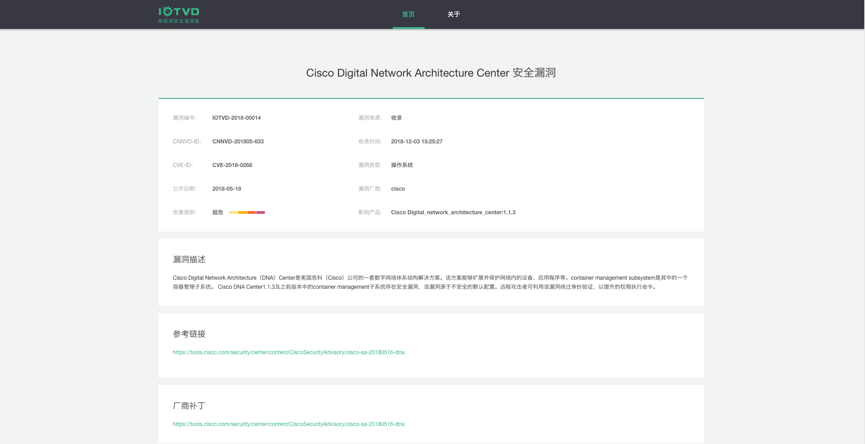Click the 影响产品 label
This screenshot has width=865, height=444.
(x=370, y=212)
